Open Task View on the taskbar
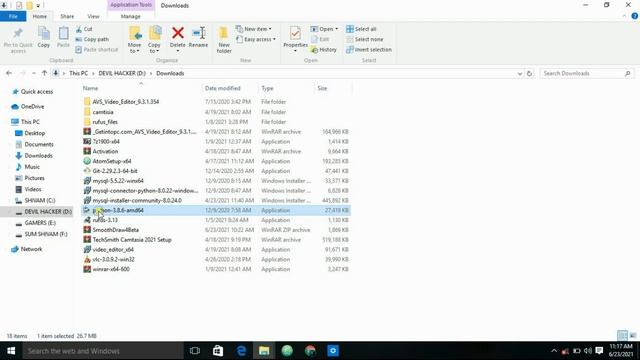Viewport: 640px width, 360px height. click(195, 351)
